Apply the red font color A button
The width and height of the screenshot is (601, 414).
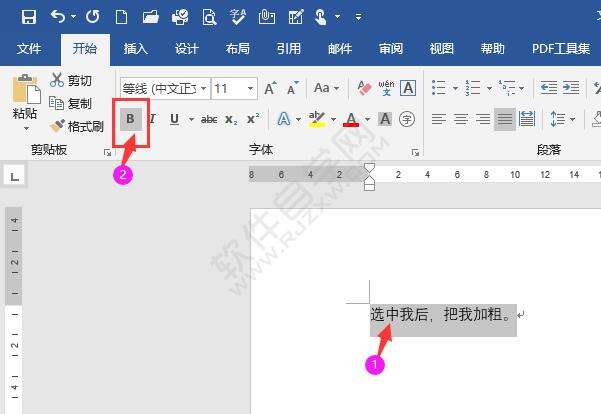tap(351, 120)
